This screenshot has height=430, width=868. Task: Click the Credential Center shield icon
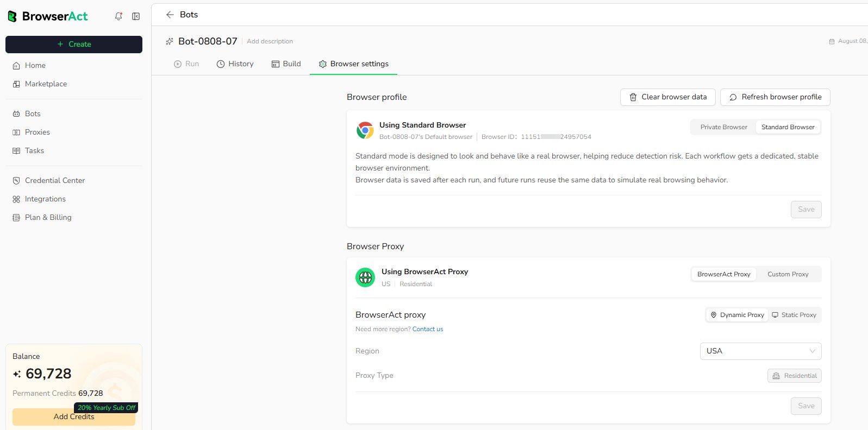point(16,181)
